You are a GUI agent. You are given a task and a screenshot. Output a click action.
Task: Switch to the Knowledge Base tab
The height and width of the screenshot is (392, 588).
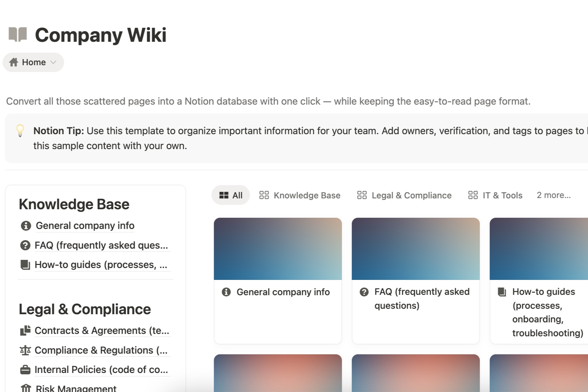pos(300,195)
